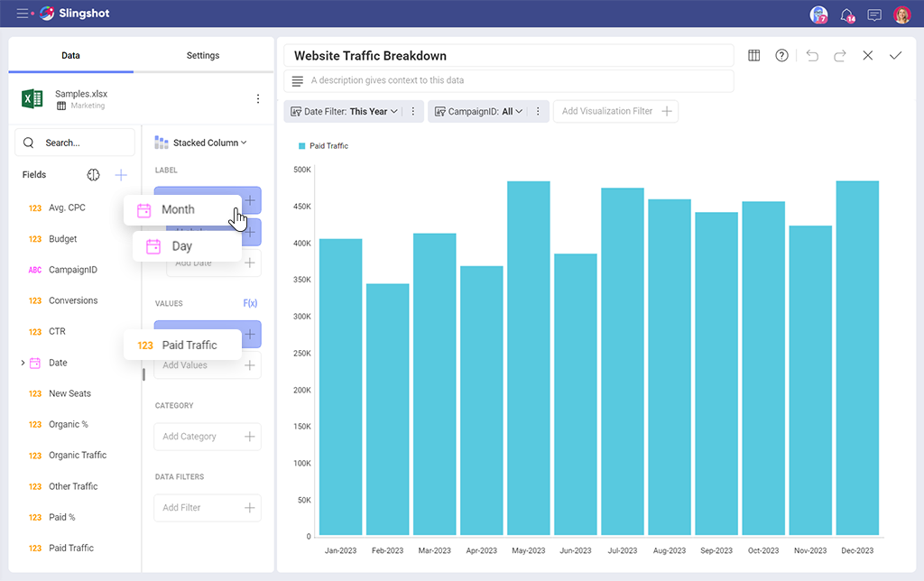
Task: Click the undo arrow
Action: (812, 56)
